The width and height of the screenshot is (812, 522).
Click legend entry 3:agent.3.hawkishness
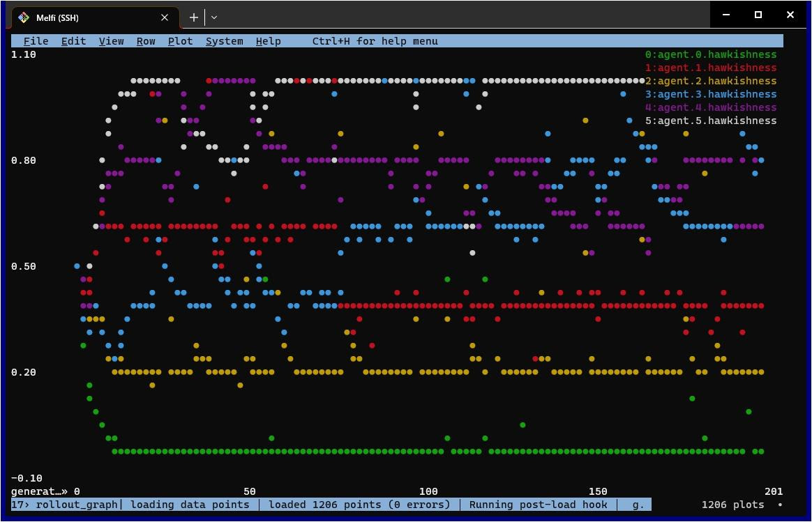click(x=710, y=94)
